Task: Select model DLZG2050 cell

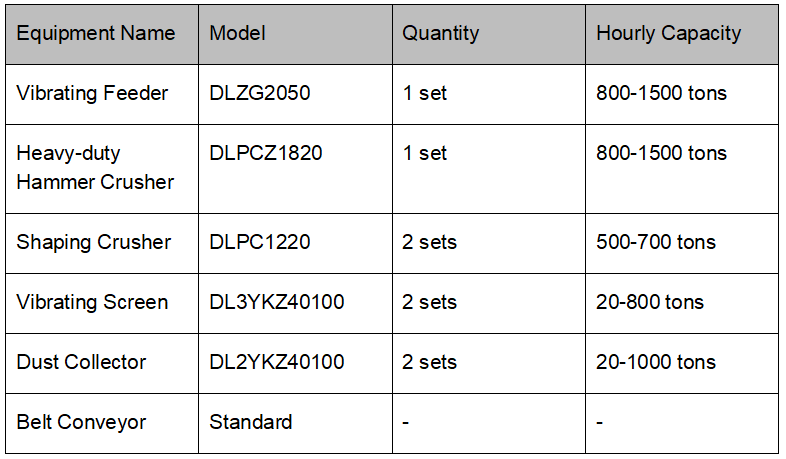Action: (260, 93)
